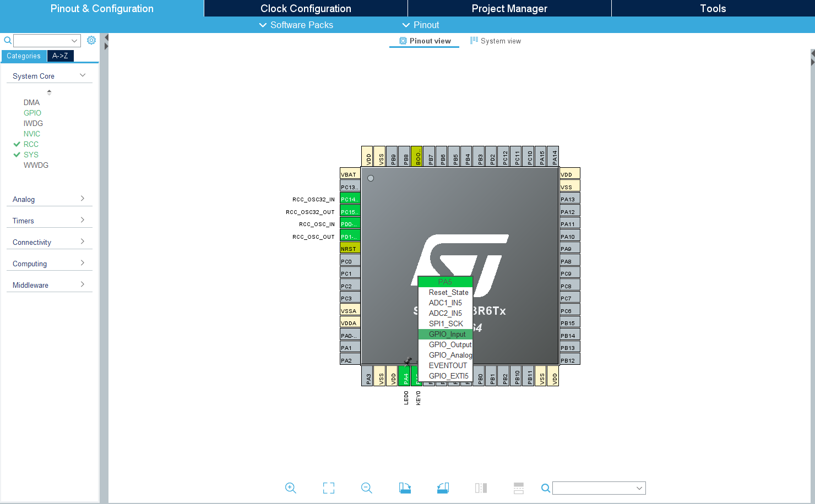Open the Pinout dropdown menu
Image resolution: width=815 pixels, height=504 pixels.
pos(421,25)
